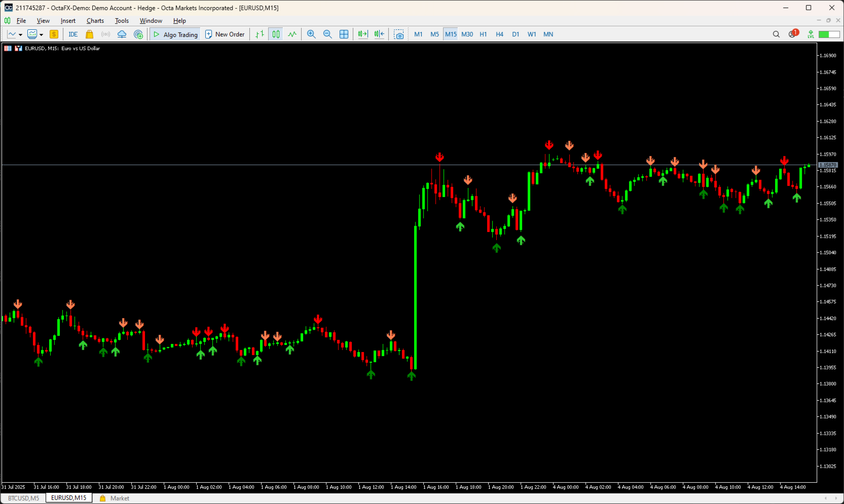Click the 1.16900 price scale label
Viewport: 844px width, 504px height.
click(x=828, y=56)
